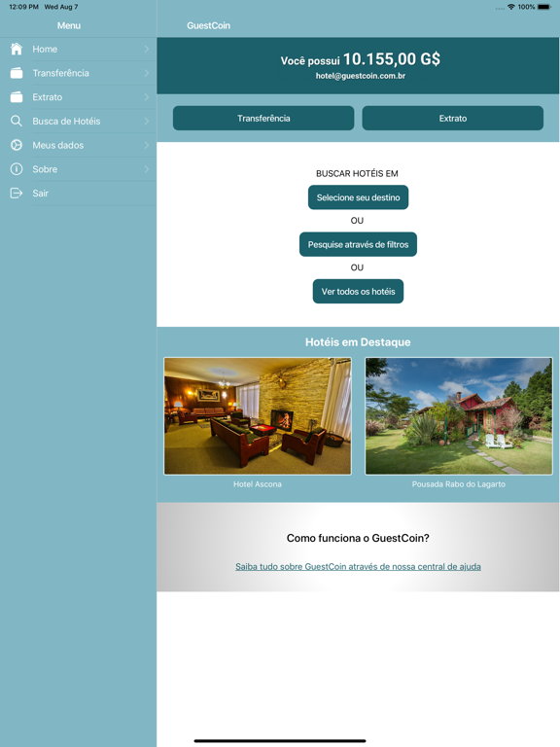The image size is (560, 747).
Task: Open Busca de Hotéis menu item
Action: 78,121
